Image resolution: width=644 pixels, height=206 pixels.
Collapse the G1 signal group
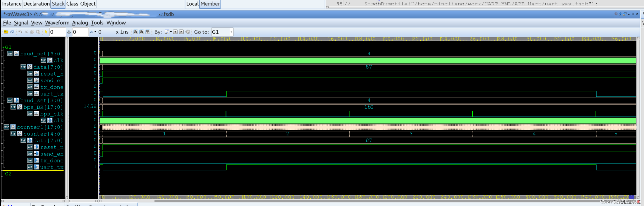point(3,47)
